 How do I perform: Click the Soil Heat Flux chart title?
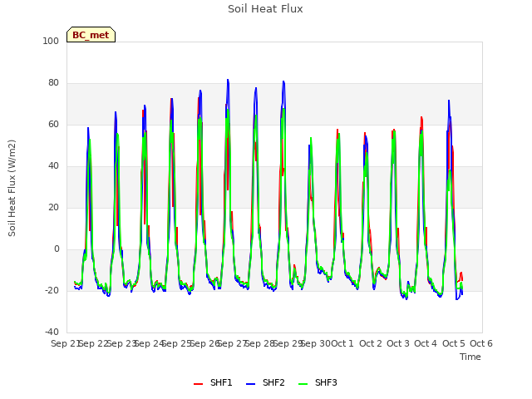[265, 9]
